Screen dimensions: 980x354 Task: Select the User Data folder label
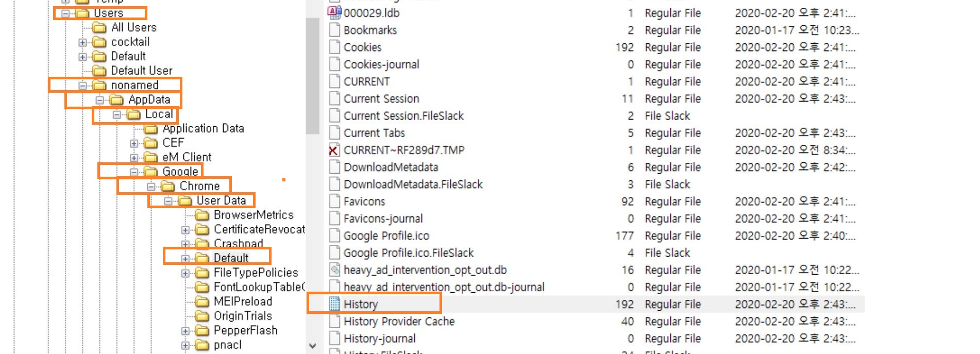click(221, 200)
